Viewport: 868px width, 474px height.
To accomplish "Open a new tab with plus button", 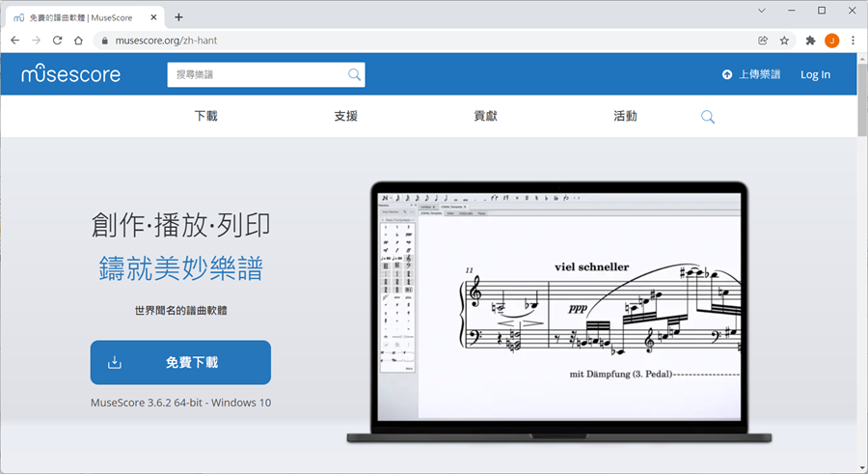I will pos(178,17).
